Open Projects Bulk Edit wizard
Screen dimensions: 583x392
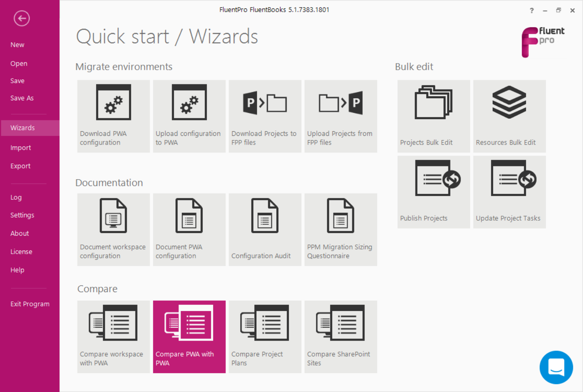pos(433,116)
